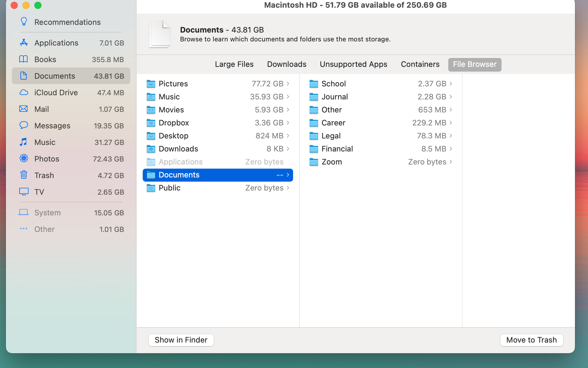Select the Dropbox folder icon
This screenshot has width=588, height=368.
tap(151, 123)
